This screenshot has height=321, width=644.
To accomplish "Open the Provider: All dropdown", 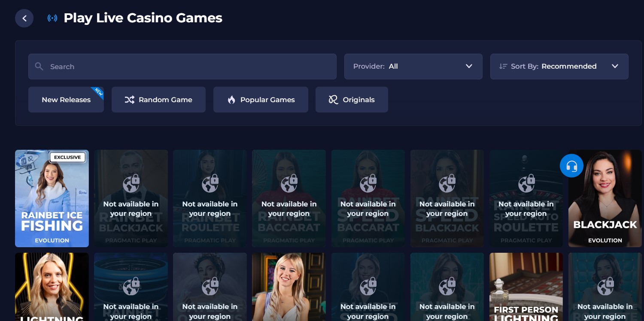I will pyautogui.click(x=413, y=67).
